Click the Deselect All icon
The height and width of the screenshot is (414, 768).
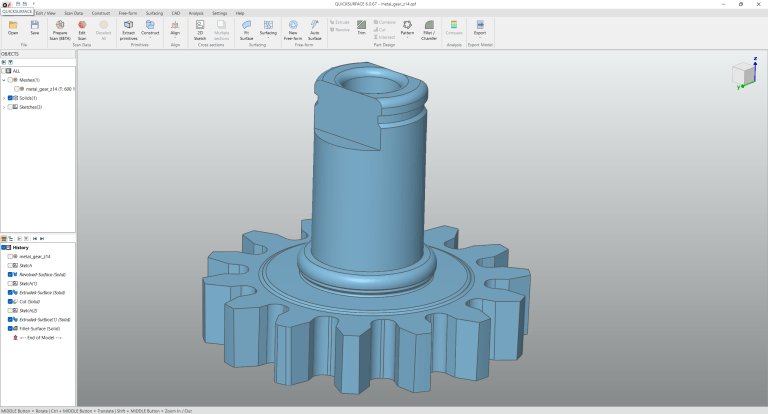103,24
